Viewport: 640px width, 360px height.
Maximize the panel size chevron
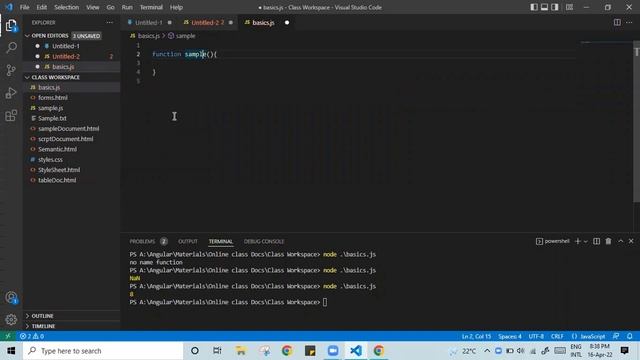(x=620, y=241)
